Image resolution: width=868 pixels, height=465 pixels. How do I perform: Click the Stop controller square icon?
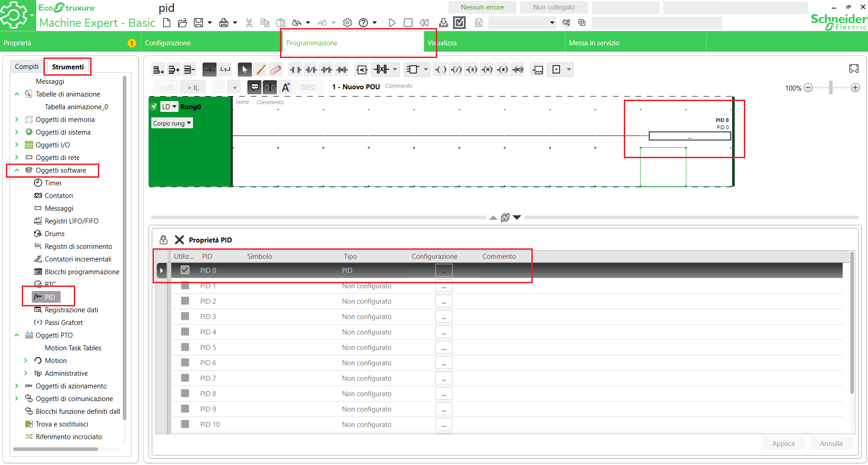tap(408, 23)
